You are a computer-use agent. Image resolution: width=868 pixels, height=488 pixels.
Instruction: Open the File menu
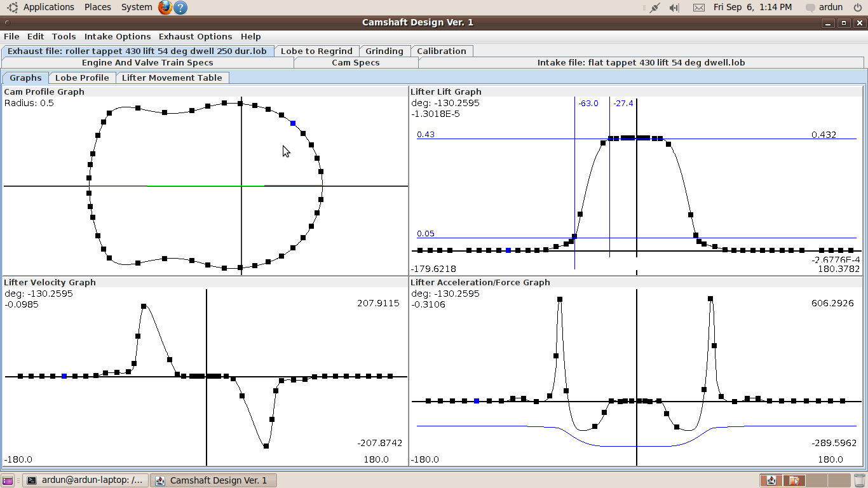(x=11, y=37)
